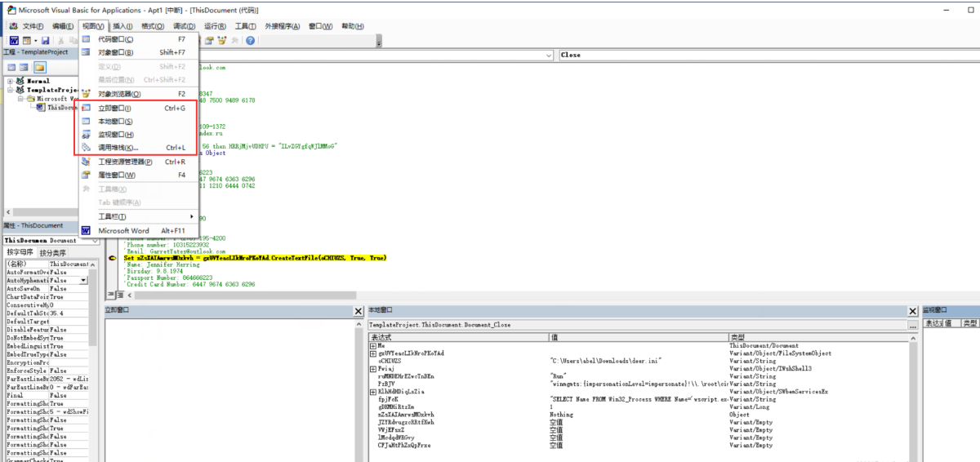Viewport: 980px width, 462px height.
Task: Select 监视窗口 menu entry
Action: (x=138, y=134)
